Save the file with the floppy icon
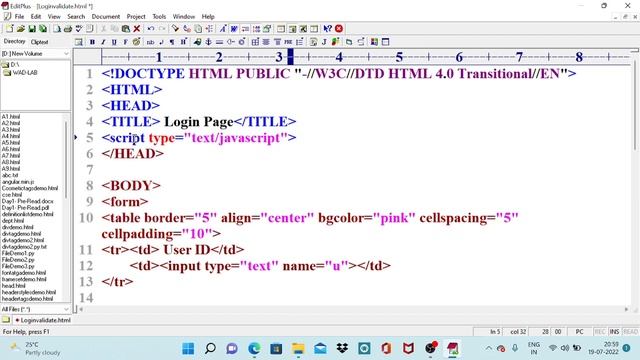This screenshot has height=360, width=640. pyautogui.click(x=31, y=29)
